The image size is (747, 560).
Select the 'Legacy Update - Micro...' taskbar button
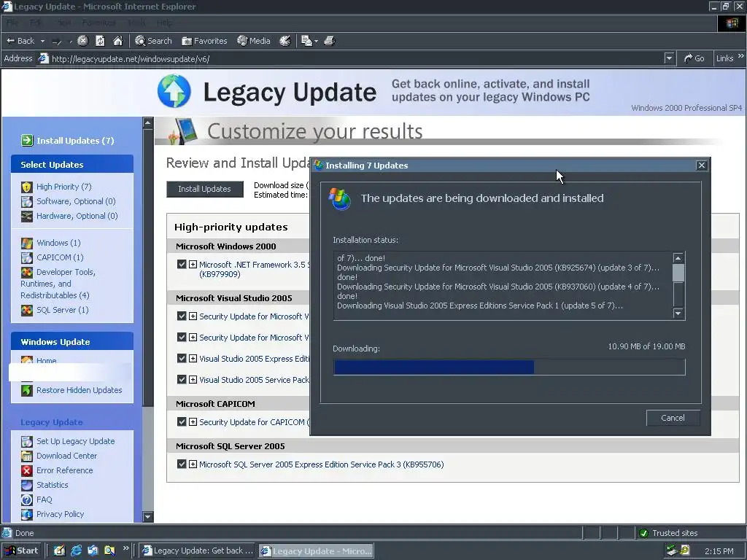(317, 551)
